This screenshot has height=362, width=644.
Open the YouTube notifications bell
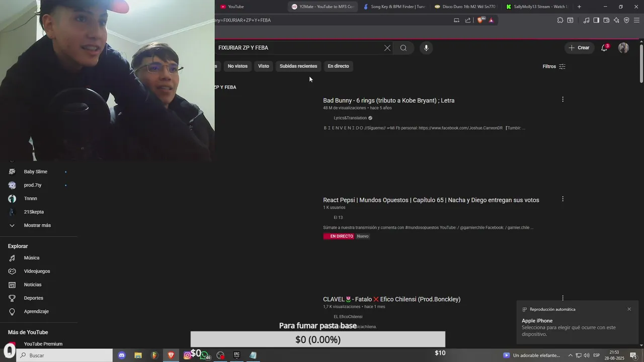(604, 48)
